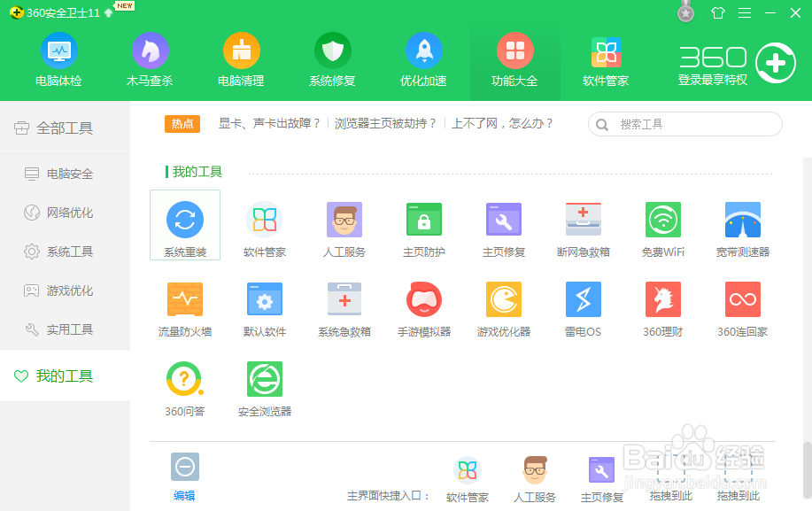The width and height of the screenshot is (812, 511).
Task: Launch 游戏优化器 game optimizer
Action: 504,309
